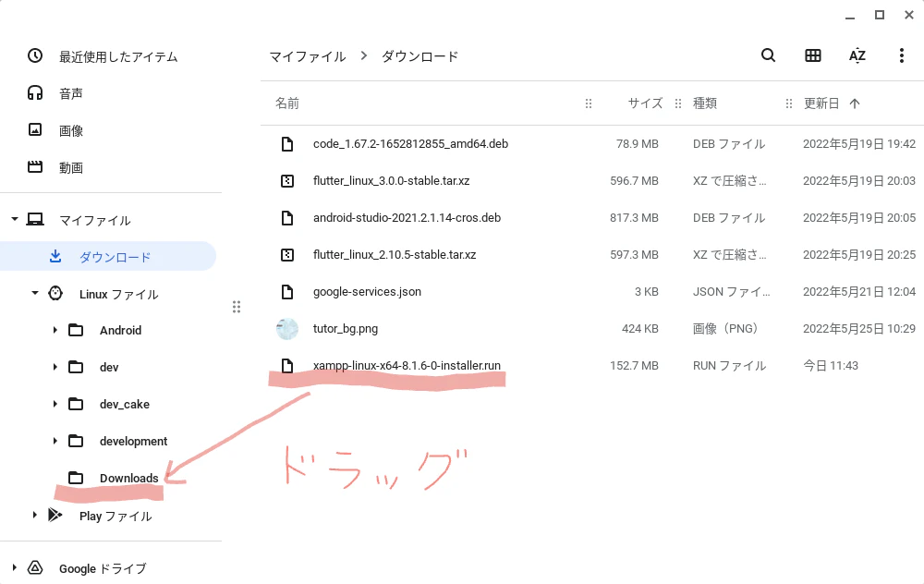This screenshot has height=584, width=924.
Task: Click file icon of code_1.67.2 deb
Action: 287,144
